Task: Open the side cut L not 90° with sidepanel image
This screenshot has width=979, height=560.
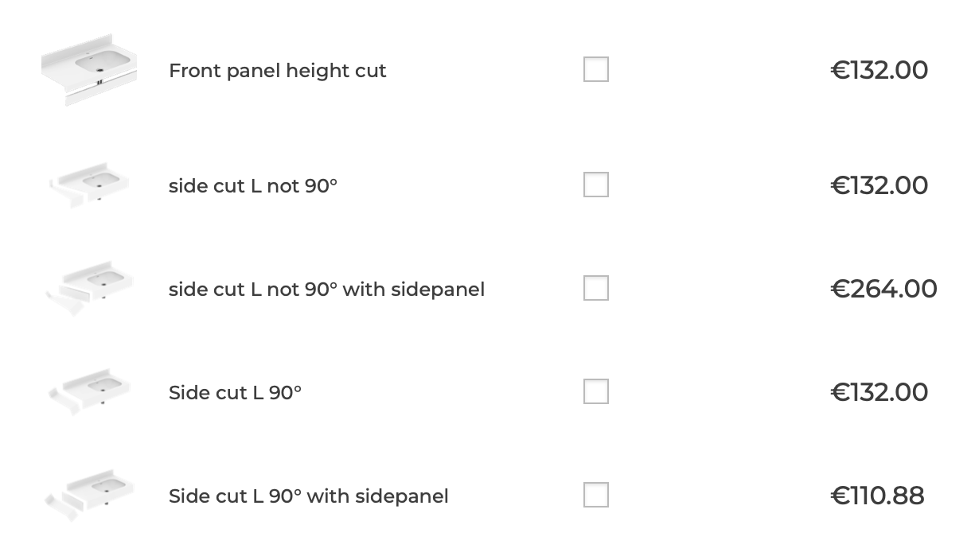Action: pyautogui.click(x=89, y=288)
